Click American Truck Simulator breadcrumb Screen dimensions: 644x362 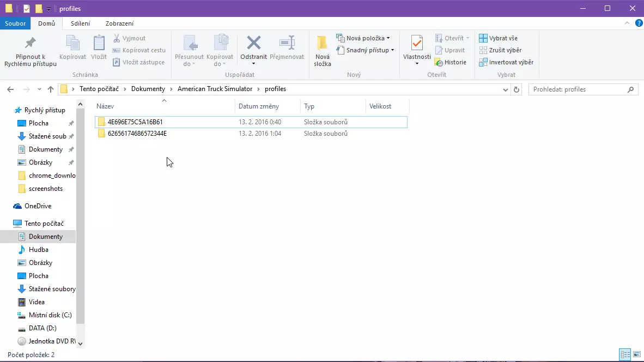pos(215,89)
